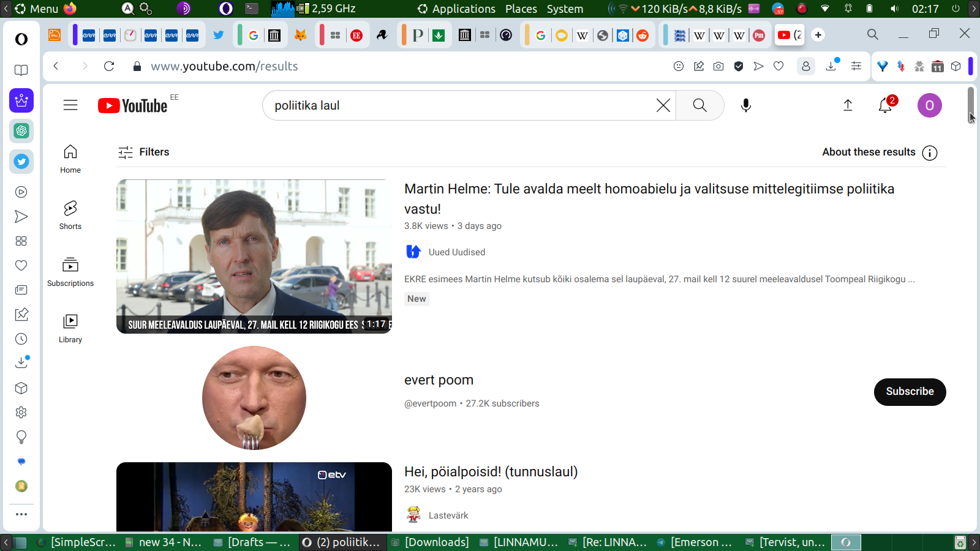Reload the current page
Image resolution: width=980 pixels, height=551 pixels.
click(x=109, y=66)
